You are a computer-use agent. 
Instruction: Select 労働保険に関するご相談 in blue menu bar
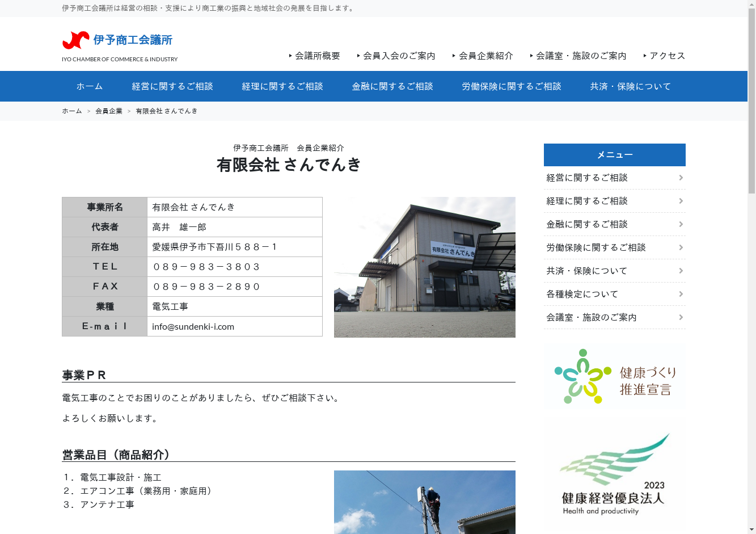tap(512, 86)
